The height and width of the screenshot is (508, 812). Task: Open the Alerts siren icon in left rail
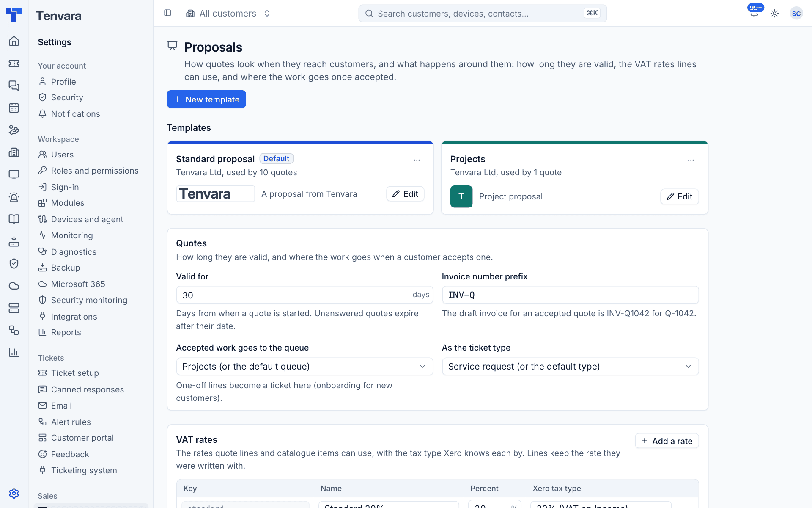tap(14, 197)
